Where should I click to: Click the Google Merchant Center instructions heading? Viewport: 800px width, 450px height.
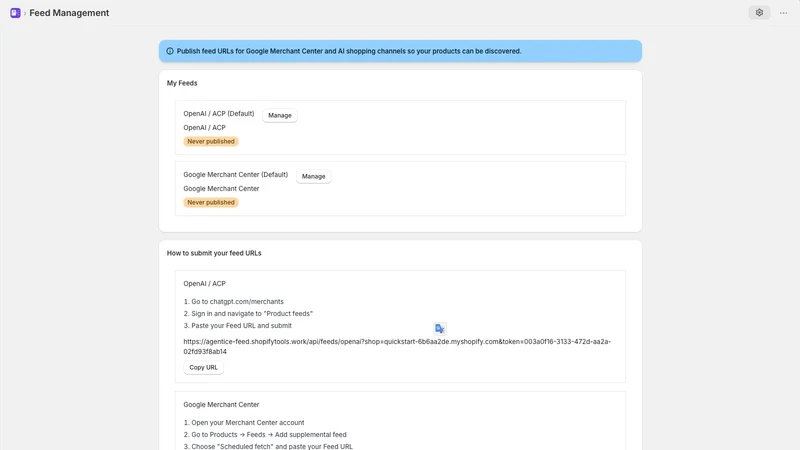pos(221,405)
